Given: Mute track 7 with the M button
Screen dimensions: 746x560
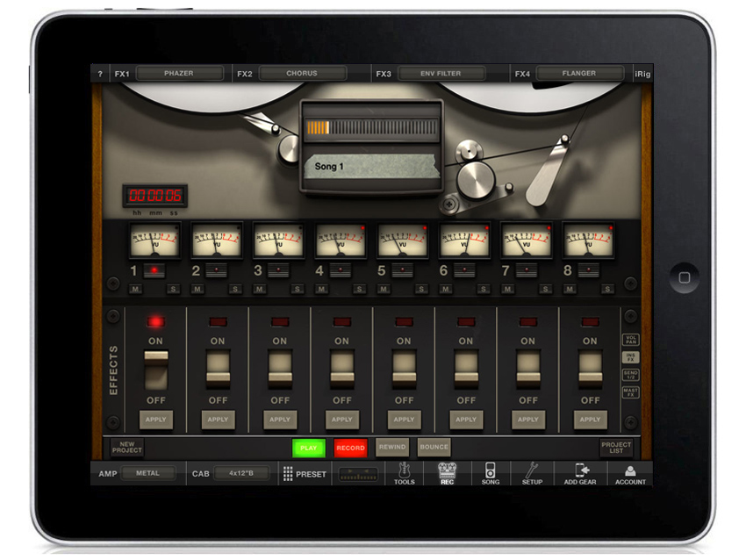Looking at the screenshot, I should pyautogui.click(x=507, y=289).
